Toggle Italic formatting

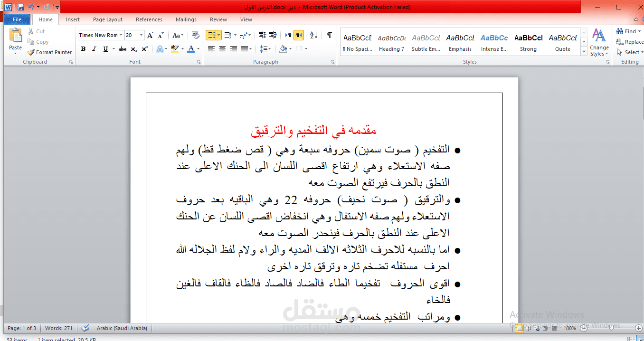pos(94,49)
